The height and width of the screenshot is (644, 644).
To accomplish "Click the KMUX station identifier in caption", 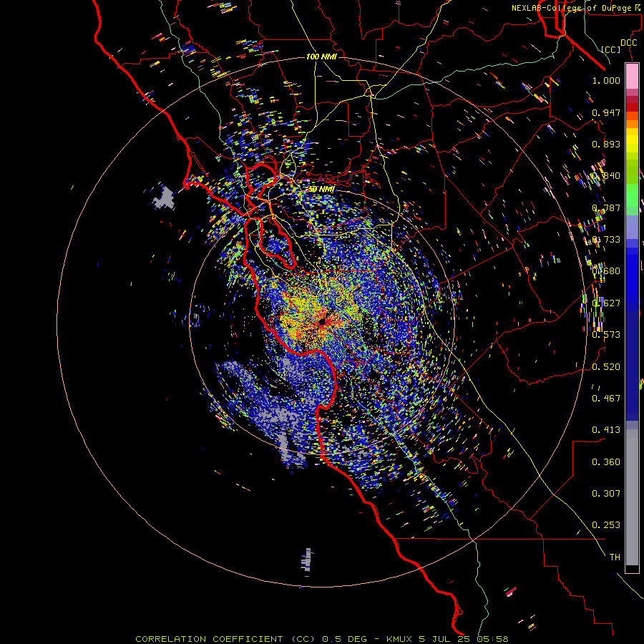I will tap(401, 639).
